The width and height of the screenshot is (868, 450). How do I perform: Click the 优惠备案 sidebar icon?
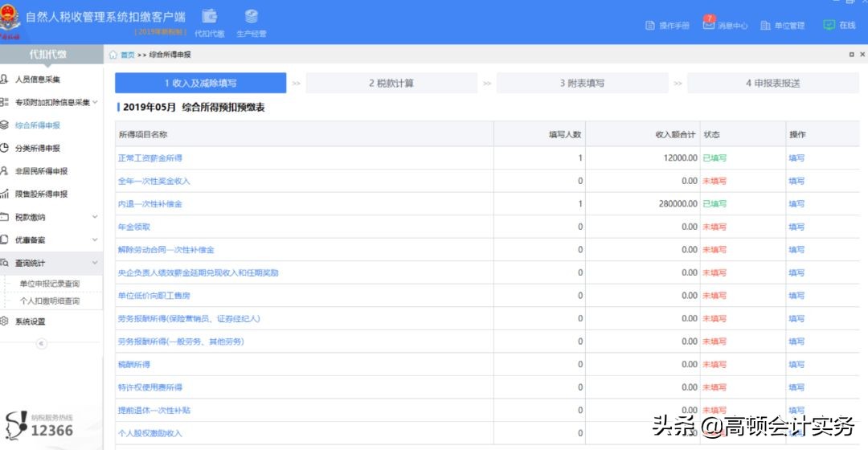[x=5, y=239]
